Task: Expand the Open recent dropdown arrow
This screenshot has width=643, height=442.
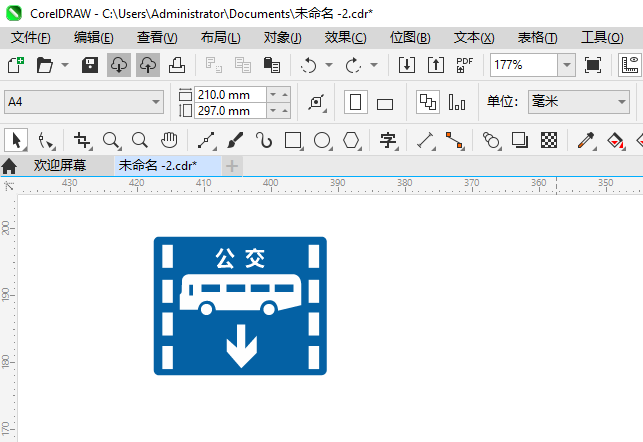Action: point(65,65)
